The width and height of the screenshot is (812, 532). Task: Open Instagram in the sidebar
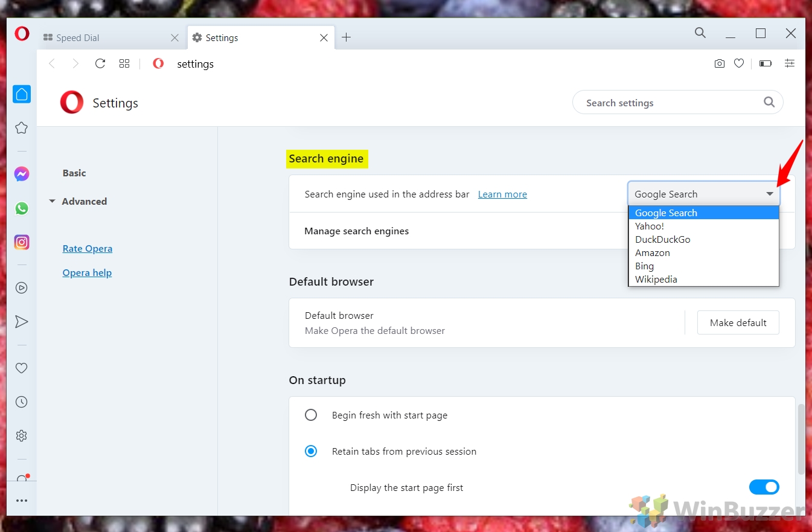tap(22, 242)
